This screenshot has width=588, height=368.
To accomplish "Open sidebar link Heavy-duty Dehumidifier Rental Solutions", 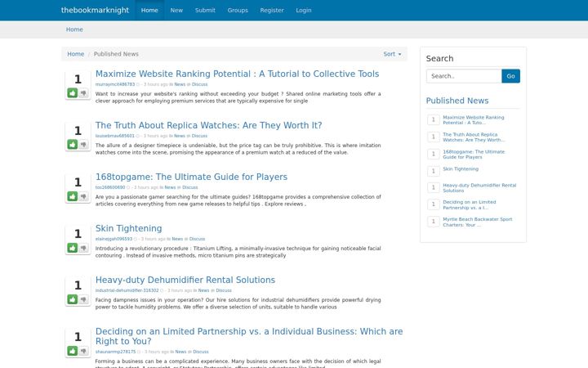I will click(479, 188).
